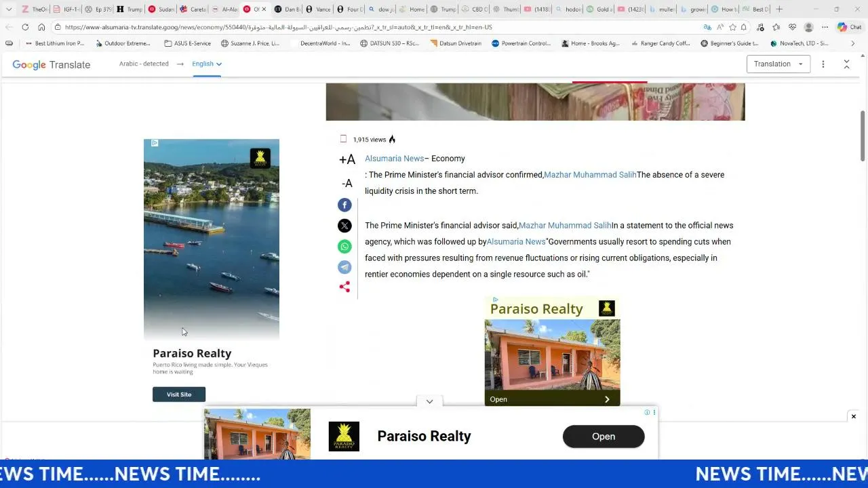Image resolution: width=868 pixels, height=488 pixels.
Task: Open browser settings and more menu
Action: point(825,27)
